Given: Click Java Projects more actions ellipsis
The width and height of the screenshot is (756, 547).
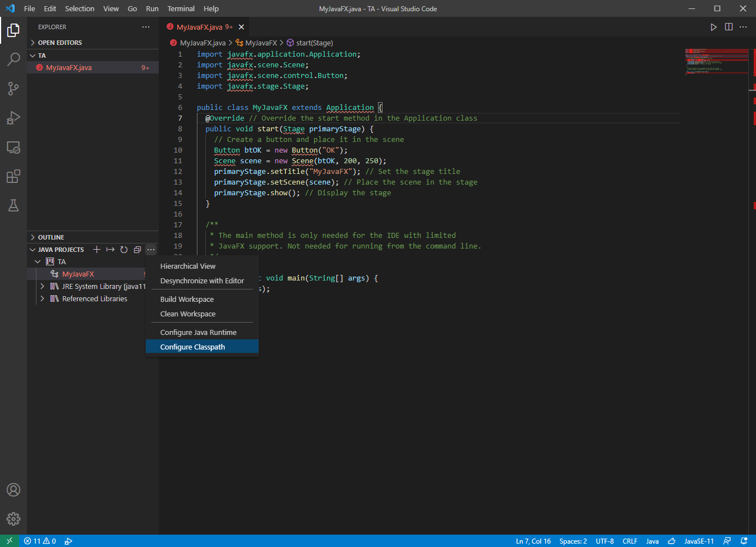Looking at the screenshot, I should (151, 250).
